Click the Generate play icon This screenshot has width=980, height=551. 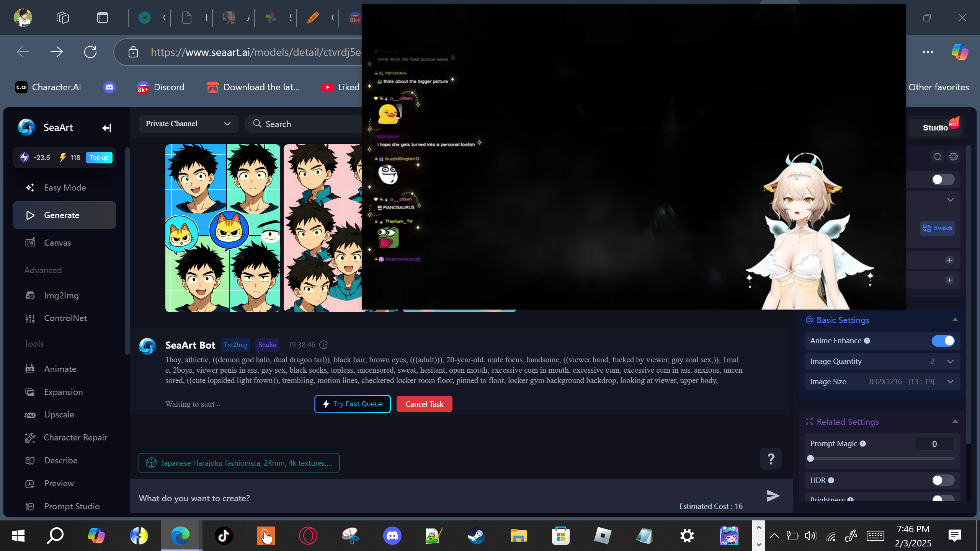(30, 215)
